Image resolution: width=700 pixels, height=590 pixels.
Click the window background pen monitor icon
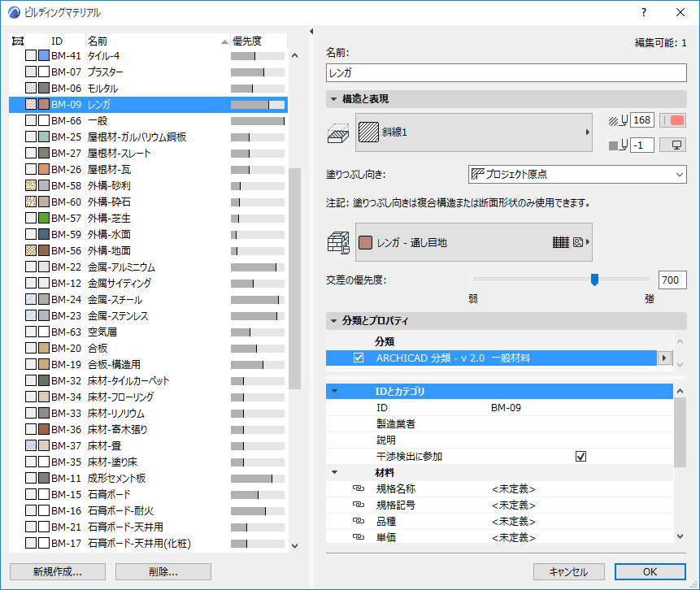point(673,145)
